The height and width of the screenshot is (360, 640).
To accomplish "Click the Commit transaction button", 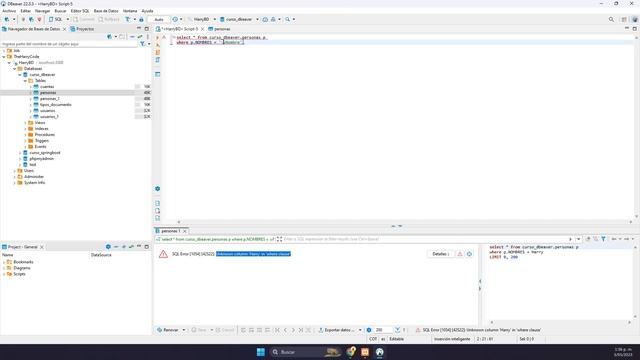I will tap(84, 19).
